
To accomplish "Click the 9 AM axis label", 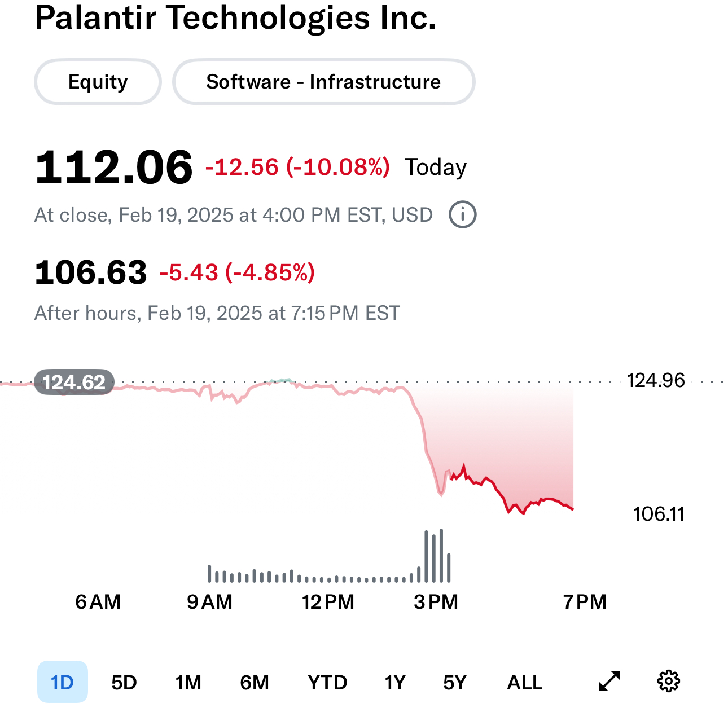I will point(209,602).
